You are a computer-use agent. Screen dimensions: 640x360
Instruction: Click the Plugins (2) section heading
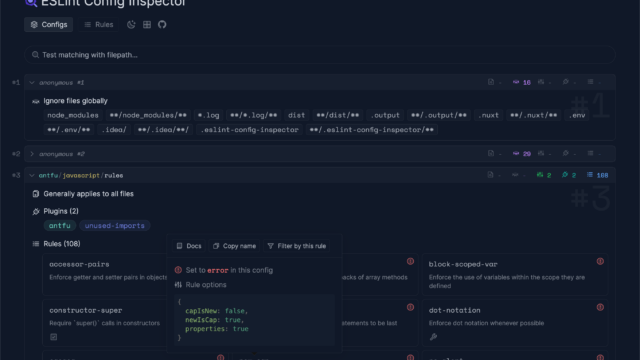pyautogui.click(x=61, y=211)
